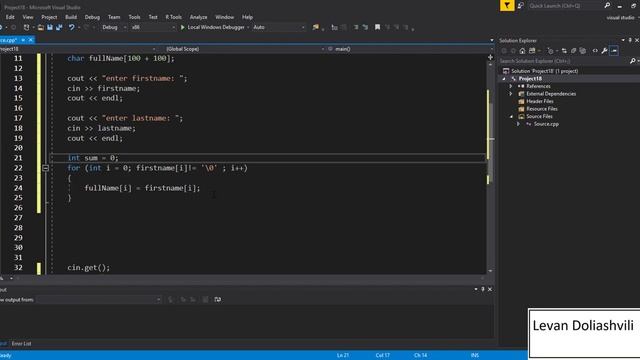Screen dimensions: 640x360
Task: Open the x86 platform dropdown
Action: tap(152, 27)
